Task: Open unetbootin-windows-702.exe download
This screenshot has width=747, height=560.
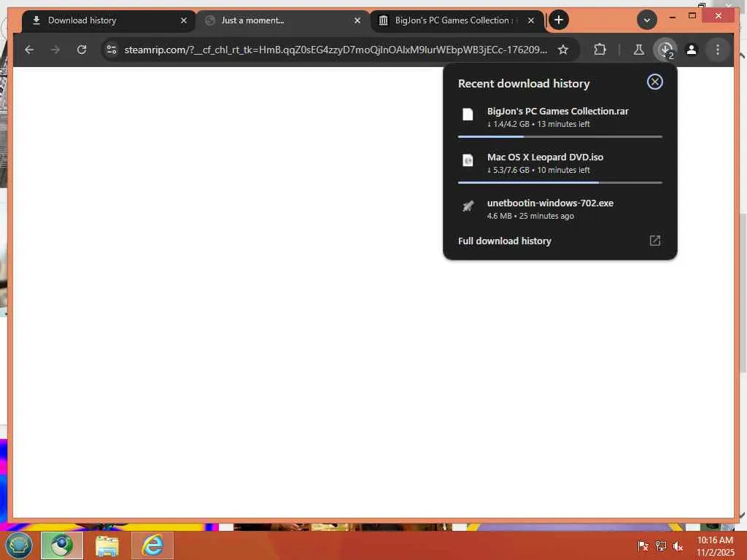Action: [x=560, y=209]
